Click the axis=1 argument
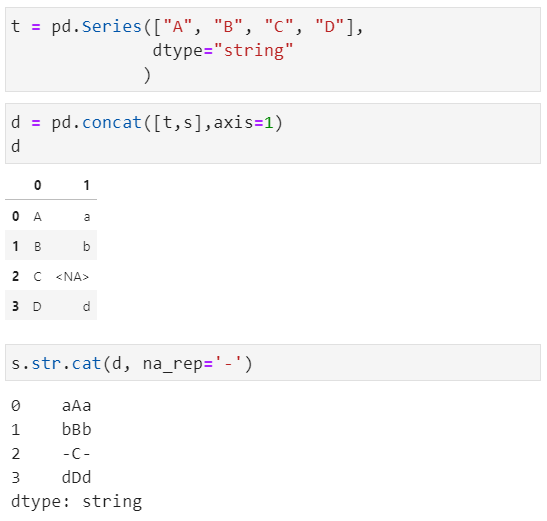The image size is (547, 521). [243, 122]
